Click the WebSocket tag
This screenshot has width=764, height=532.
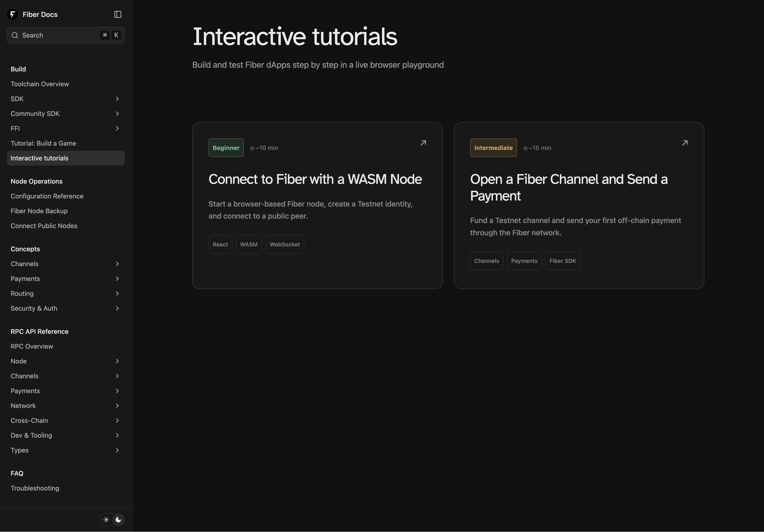coord(285,245)
